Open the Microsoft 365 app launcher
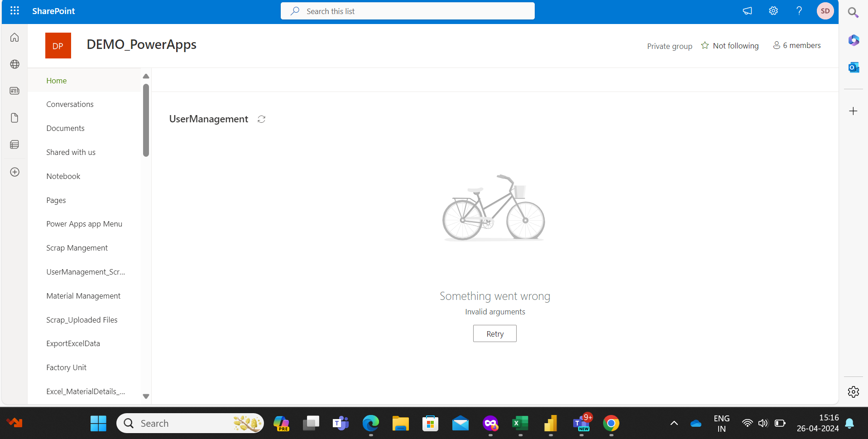 click(14, 10)
